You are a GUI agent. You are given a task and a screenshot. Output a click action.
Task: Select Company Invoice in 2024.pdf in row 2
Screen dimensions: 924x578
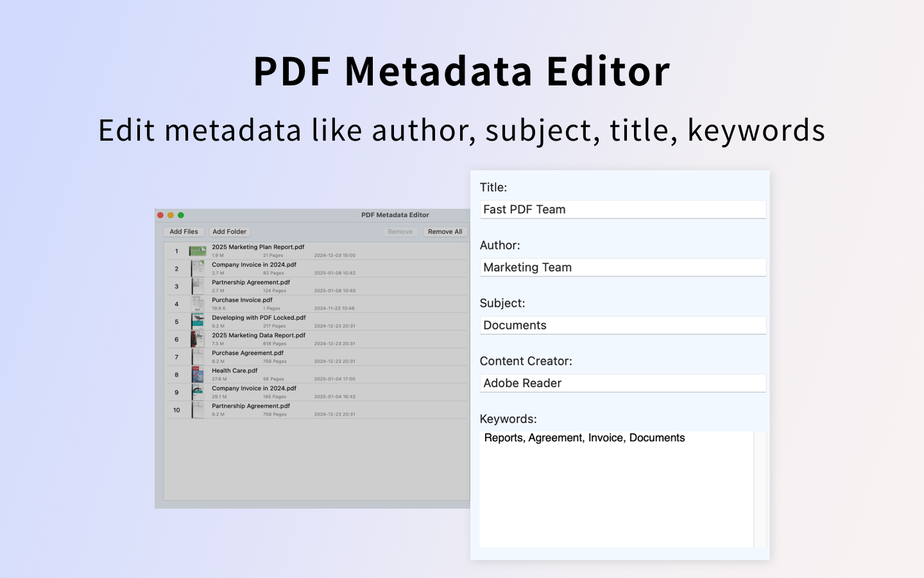point(254,265)
